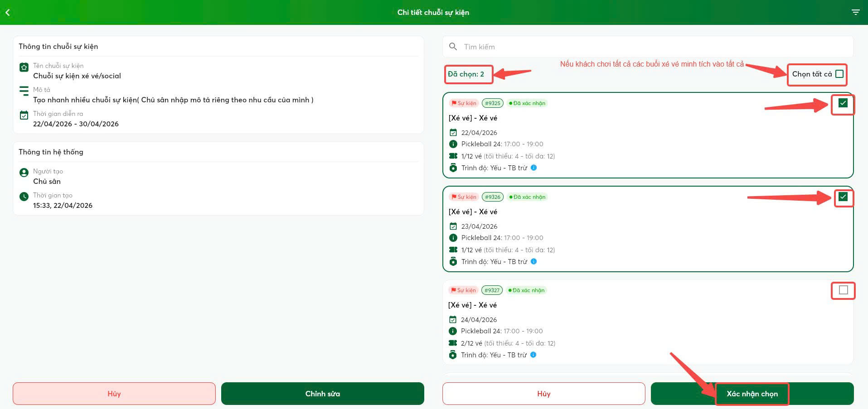Click the skill level icon in event #9326
The width and height of the screenshot is (868, 409).
click(453, 261)
